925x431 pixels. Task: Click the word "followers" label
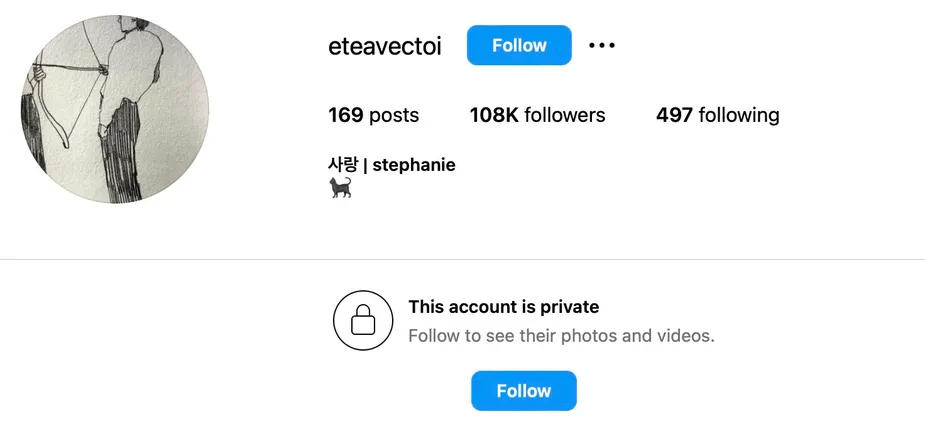[x=565, y=115]
